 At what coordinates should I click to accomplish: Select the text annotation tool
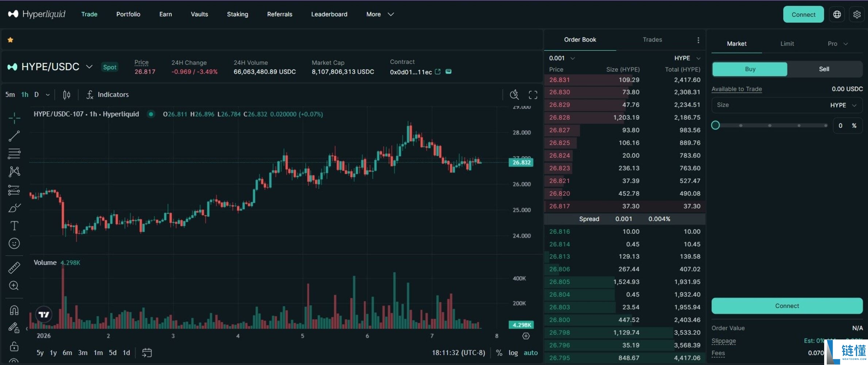(x=14, y=226)
